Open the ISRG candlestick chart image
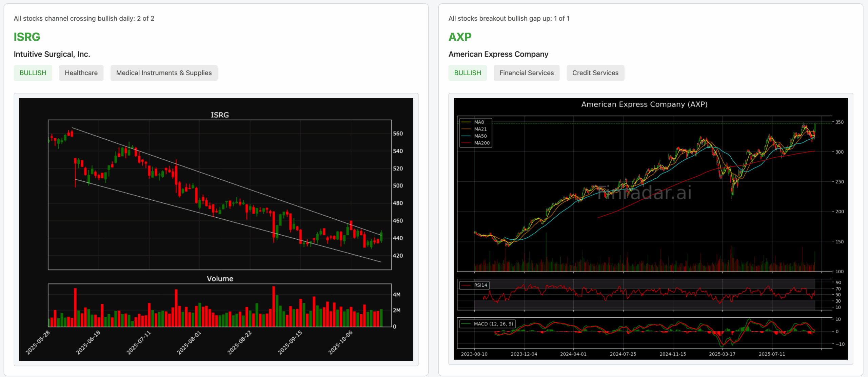The image size is (868, 377). coord(216,229)
